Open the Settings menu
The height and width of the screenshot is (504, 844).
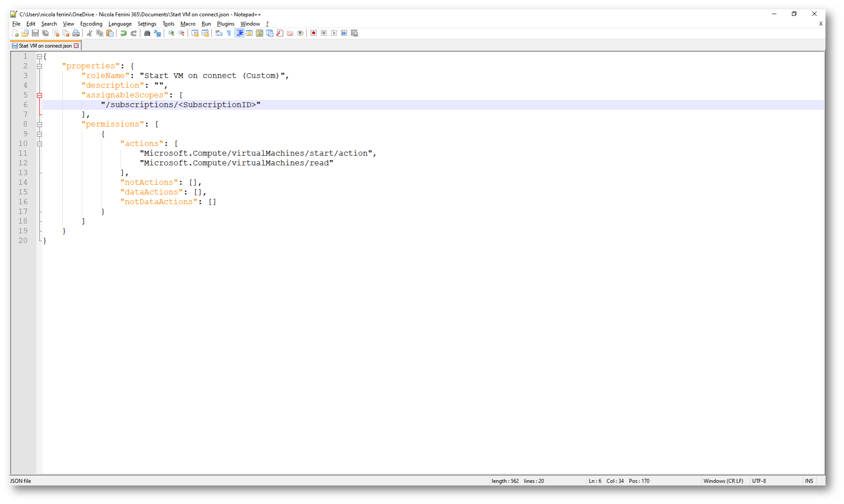click(147, 24)
